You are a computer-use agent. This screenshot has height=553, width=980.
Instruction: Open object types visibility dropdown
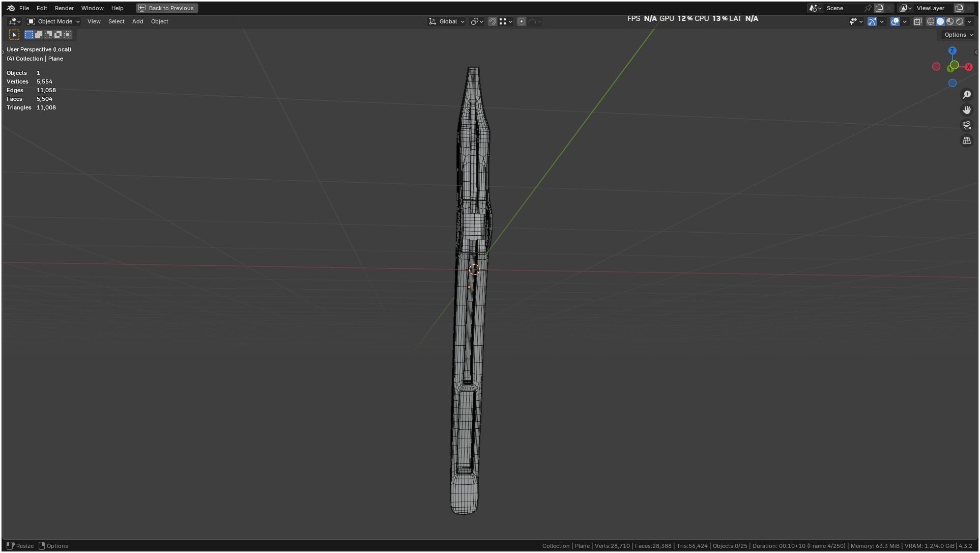(x=856, y=21)
